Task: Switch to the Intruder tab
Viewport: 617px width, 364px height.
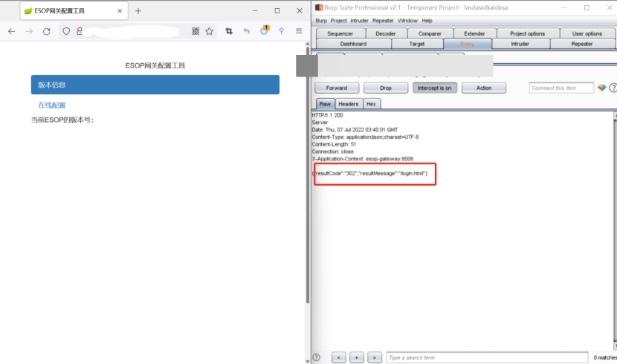Action: click(x=520, y=44)
